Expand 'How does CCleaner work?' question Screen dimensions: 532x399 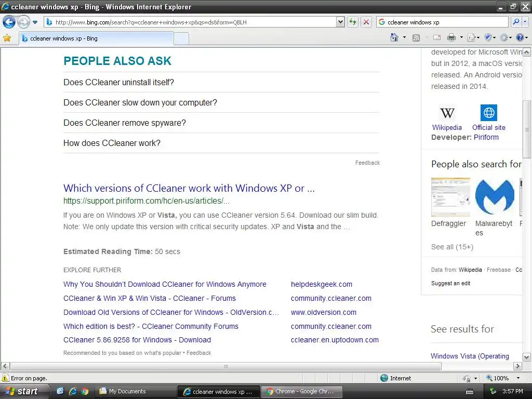pyautogui.click(x=221, y=143)
